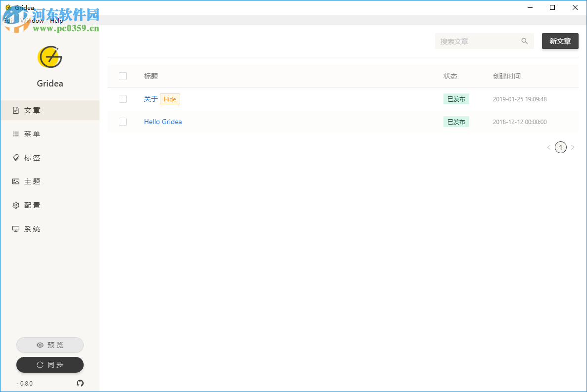Click the picture icon beside 主题
This screenshot has height=392, width=587.
point(16,181)
